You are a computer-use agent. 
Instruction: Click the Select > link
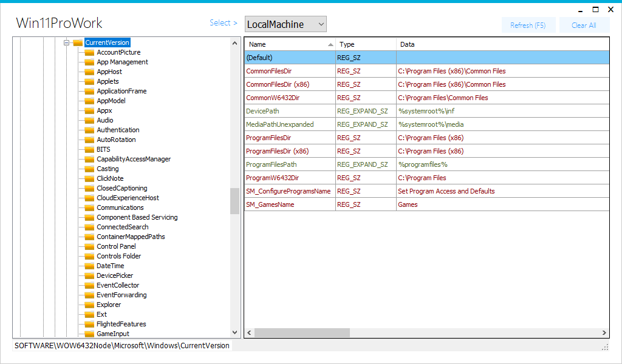[x=224, y=22]
